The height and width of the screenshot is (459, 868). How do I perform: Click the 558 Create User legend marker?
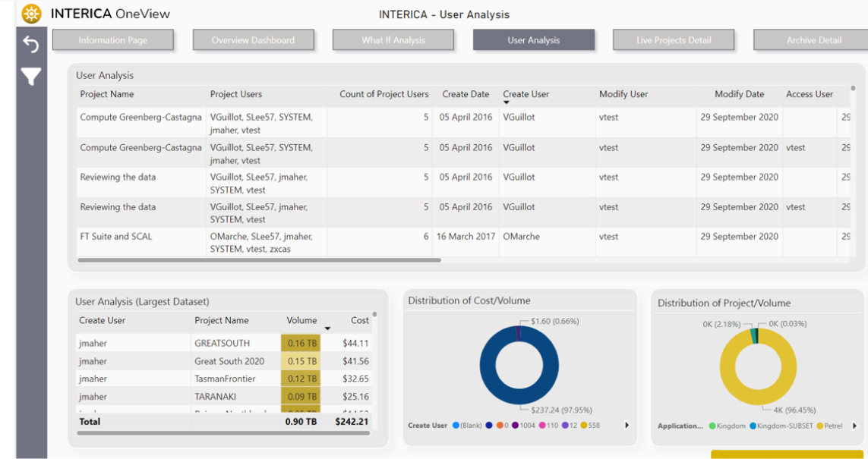coord(583,426)
